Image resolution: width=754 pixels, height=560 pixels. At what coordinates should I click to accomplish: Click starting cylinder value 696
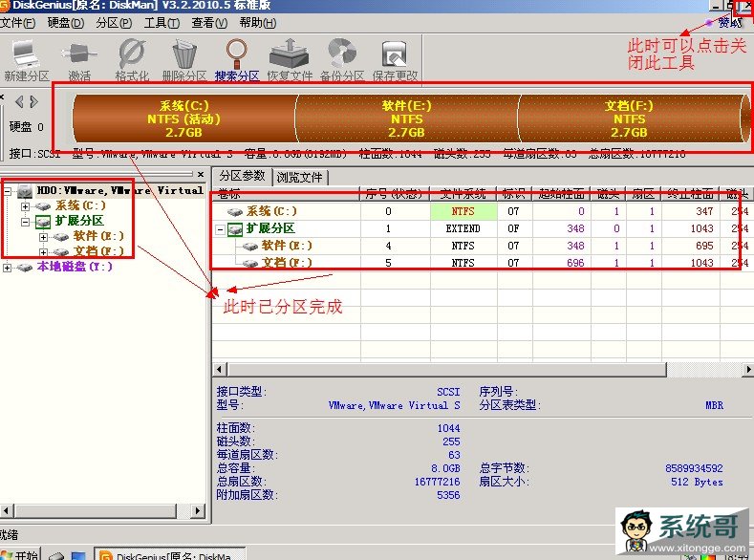(x=575, y=263)
